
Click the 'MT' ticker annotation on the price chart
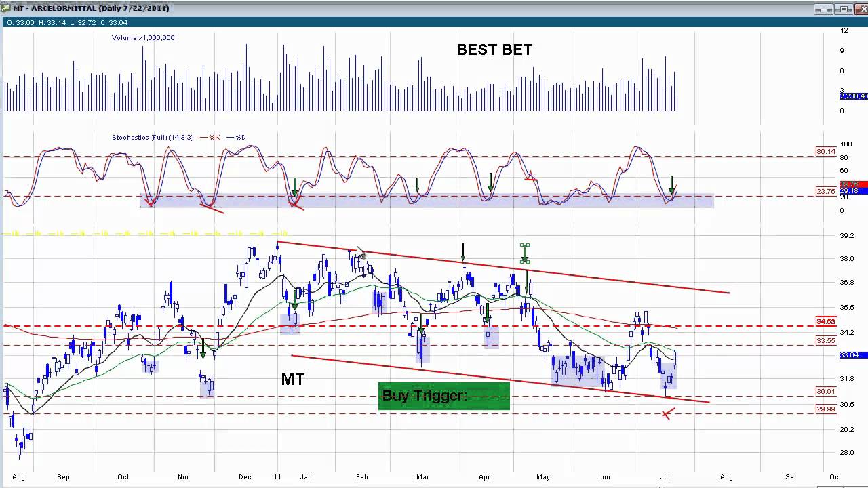293,380
